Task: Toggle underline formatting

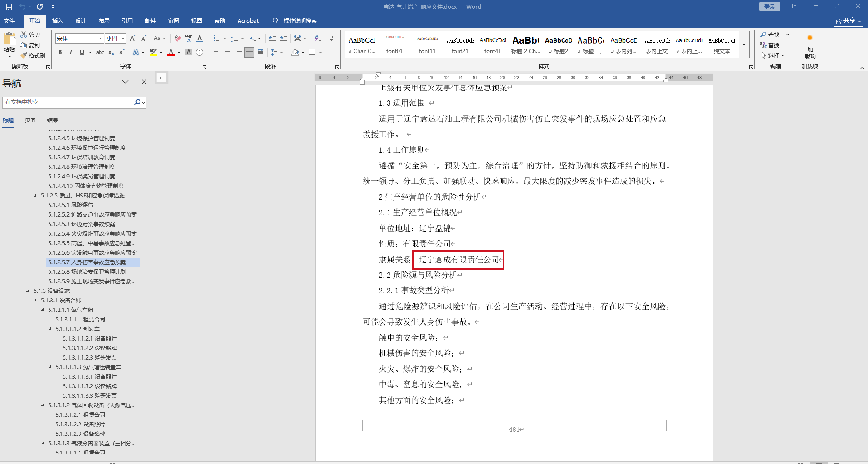Action: click(x=82, y=52)
